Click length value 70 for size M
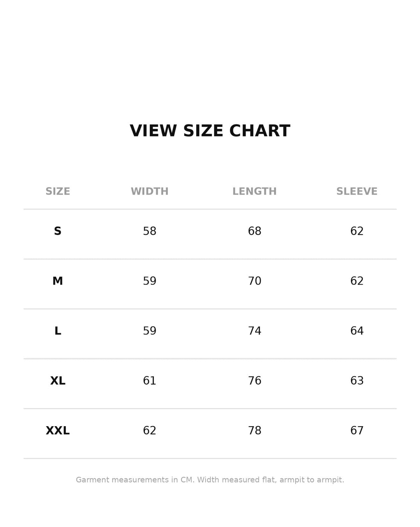 pos(254,281)
